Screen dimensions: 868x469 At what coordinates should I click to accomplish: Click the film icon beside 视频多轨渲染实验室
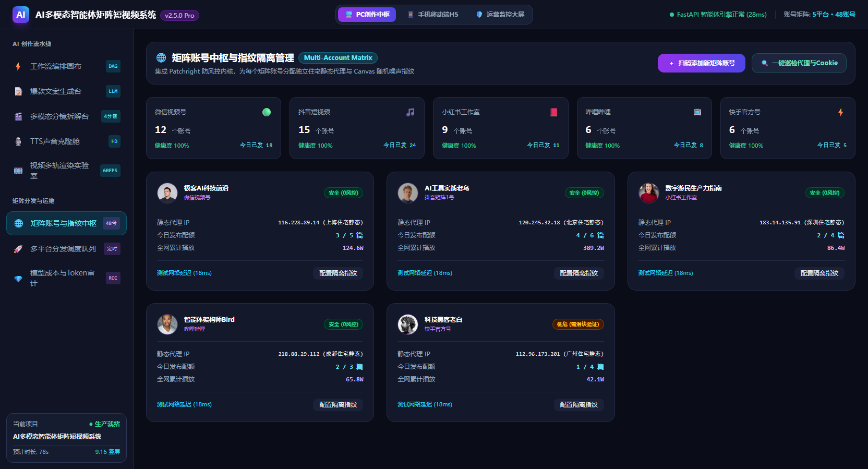(18, 171)
